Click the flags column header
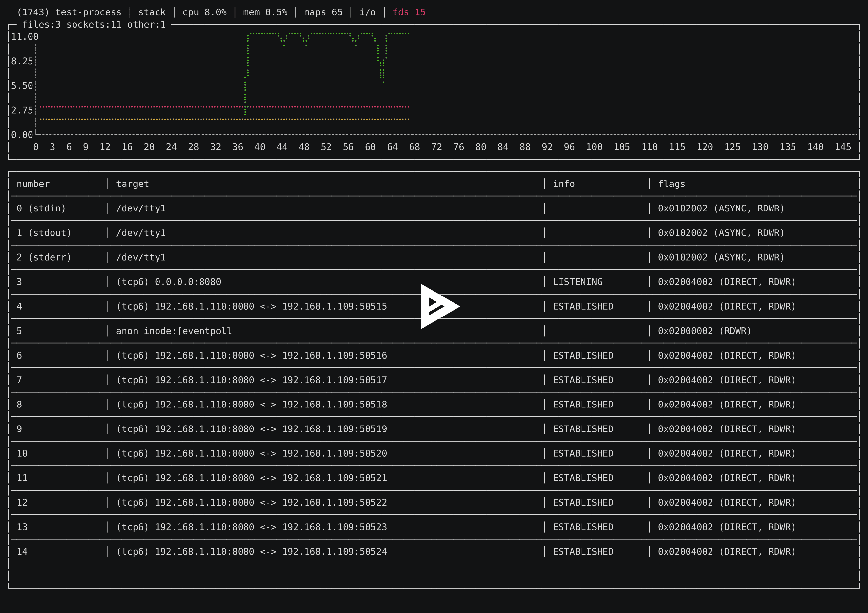 [671, 184]
